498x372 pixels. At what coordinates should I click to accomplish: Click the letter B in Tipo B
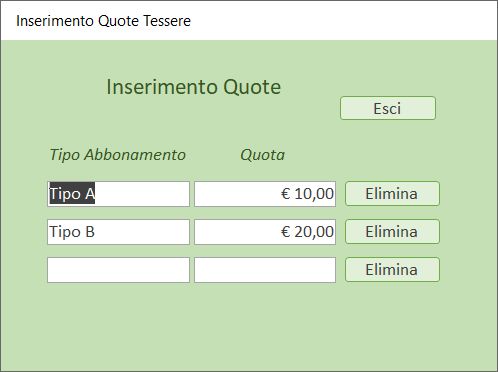tap(90, 232)
